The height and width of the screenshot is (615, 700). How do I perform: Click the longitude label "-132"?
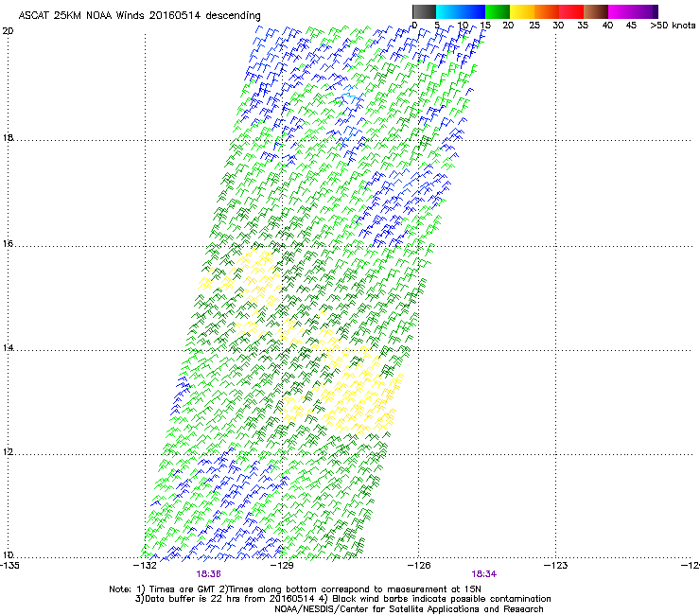(145, 566)
